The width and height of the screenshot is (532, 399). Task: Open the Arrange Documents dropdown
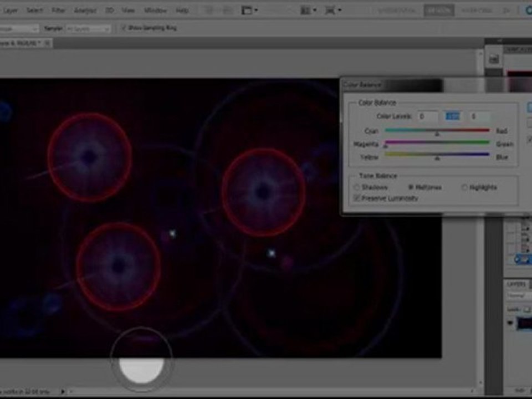(x=309, y=11)
